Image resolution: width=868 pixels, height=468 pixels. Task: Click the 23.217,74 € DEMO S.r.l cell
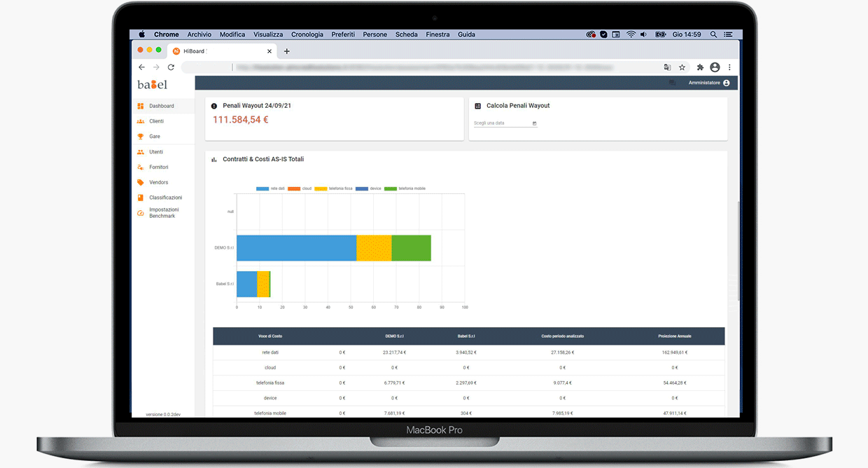click(395, 352)
